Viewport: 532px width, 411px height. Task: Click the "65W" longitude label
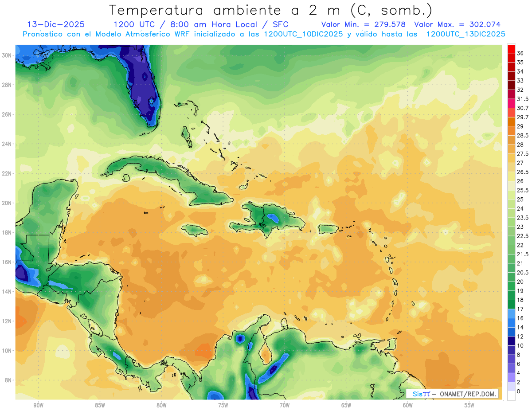tap(346, 405)
